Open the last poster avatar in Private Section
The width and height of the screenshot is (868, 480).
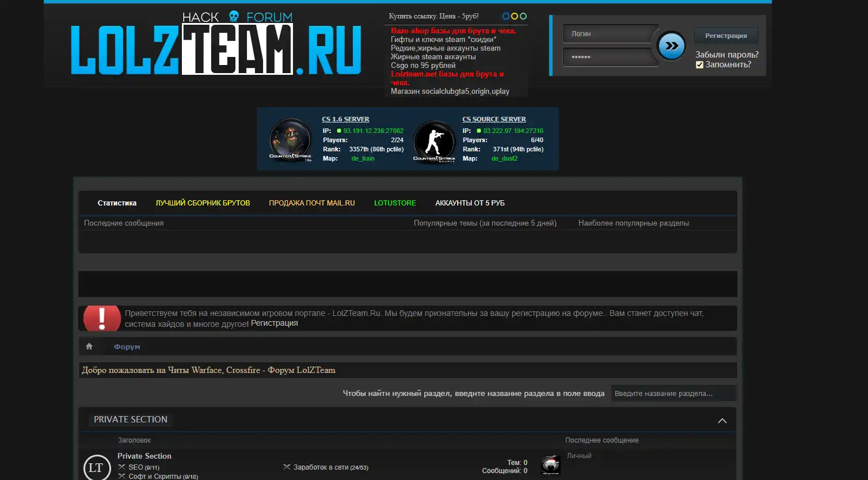point(551,466)
